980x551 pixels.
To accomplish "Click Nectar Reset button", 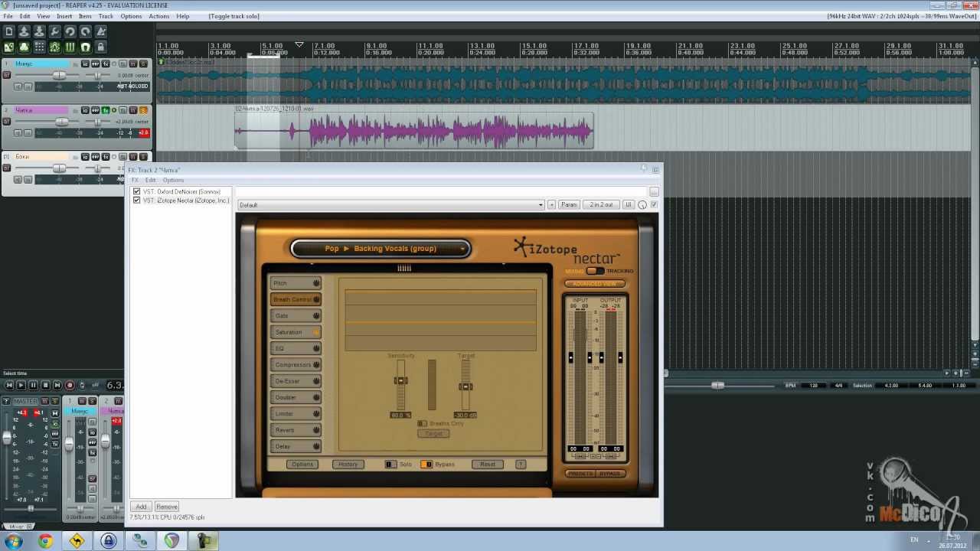I will coord(488,464).
